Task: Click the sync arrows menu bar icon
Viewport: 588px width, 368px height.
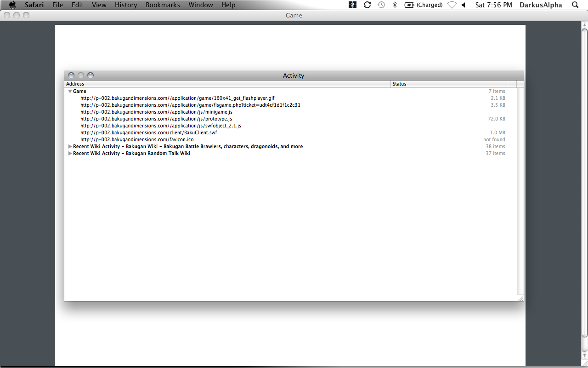Action: pyautogui.click(x=367, y=5)
